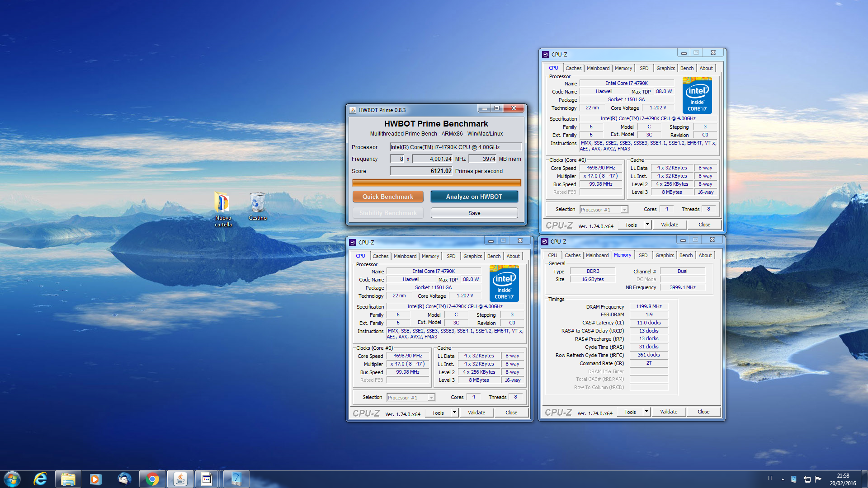Click Close button in CPU-Z Memory window
868x488 pixels.
tap(703, 412)
